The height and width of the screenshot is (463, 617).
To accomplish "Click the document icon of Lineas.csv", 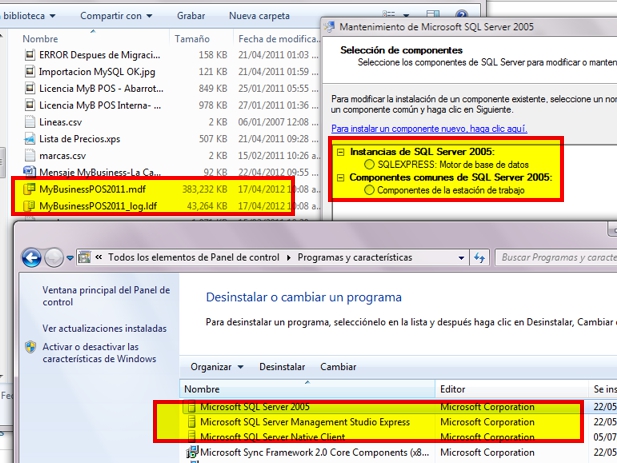I will [30, 122].
